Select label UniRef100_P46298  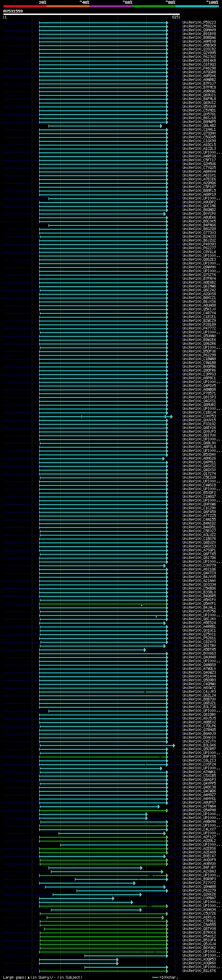pos(199,68)
